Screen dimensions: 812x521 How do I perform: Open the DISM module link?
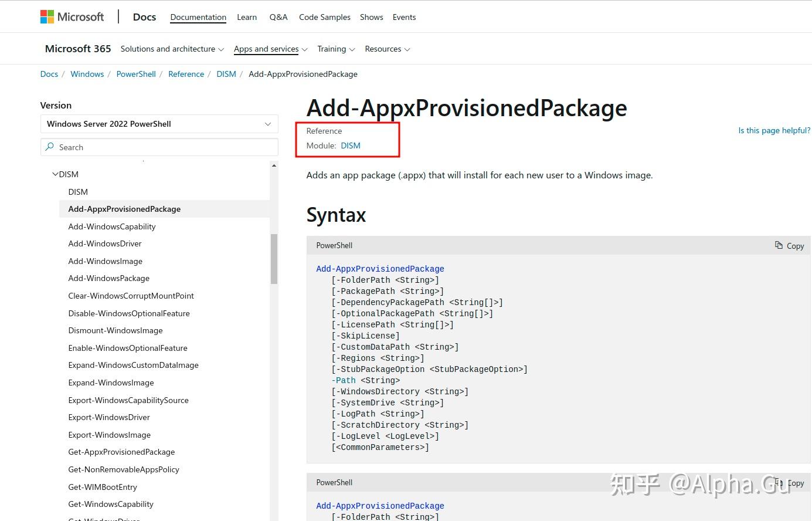click(350, 146)
